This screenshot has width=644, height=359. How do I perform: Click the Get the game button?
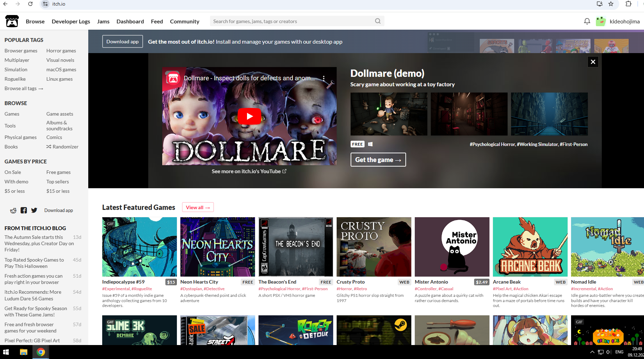point(378,160)
